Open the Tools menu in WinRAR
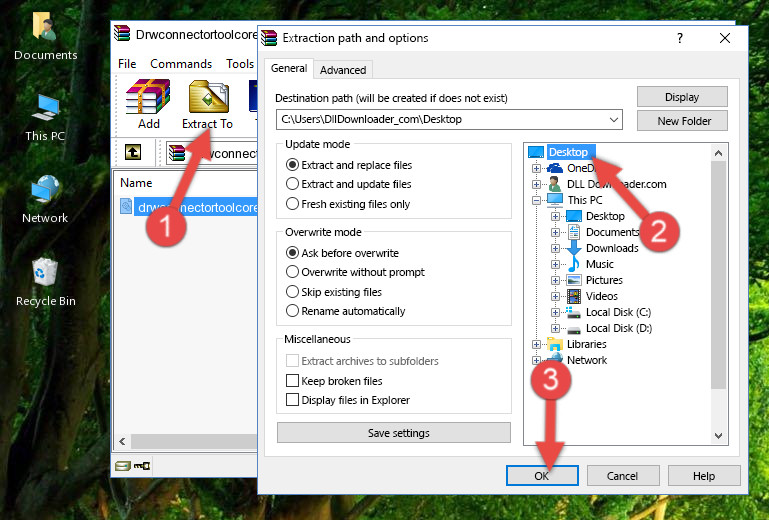The width and height of the screenshot is (769, 520). 240,64
